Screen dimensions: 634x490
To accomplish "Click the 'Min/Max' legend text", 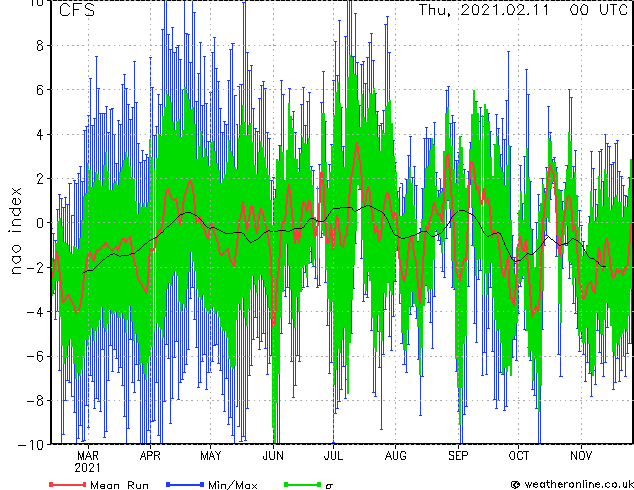I will click(232, 485).
